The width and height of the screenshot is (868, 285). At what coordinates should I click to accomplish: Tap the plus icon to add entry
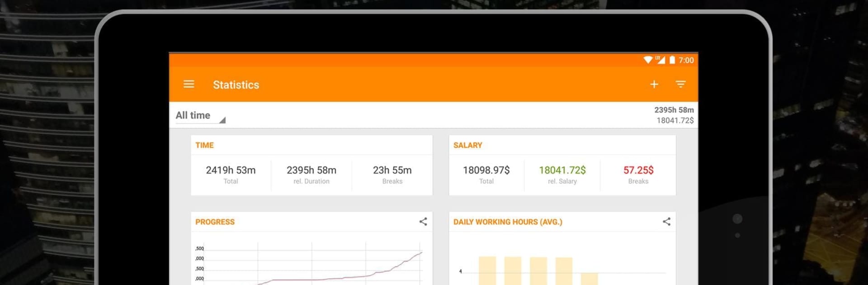(x=654, y=84)
